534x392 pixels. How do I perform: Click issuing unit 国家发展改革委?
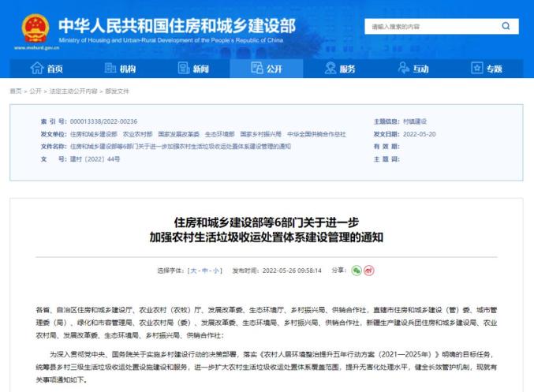179,134
